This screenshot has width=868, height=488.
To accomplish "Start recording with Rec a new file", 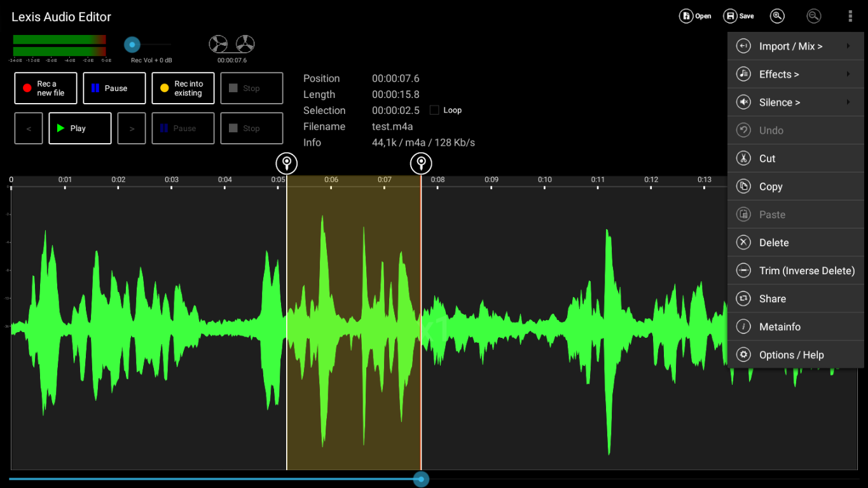I will pyautogui.click(x=46, y=88).
